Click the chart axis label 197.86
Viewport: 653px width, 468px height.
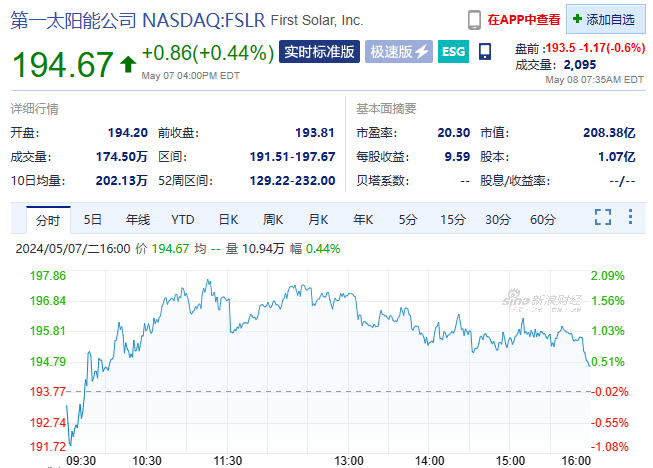click(x=48, y=276)
